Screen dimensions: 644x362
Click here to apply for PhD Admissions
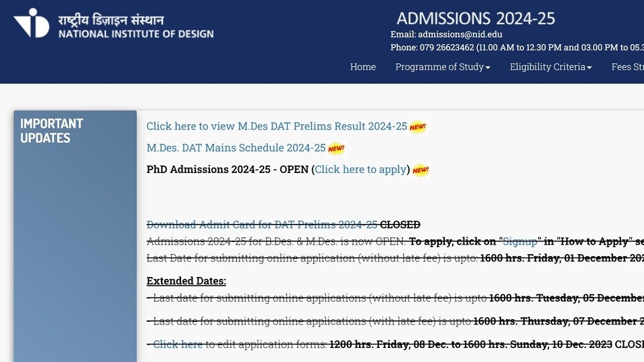(361, 170)
